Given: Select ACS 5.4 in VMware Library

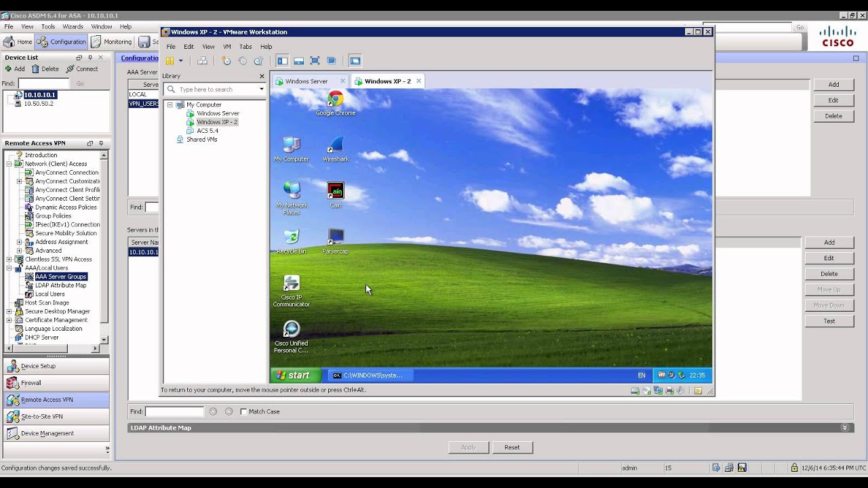Looking at the screenshot, I should coord(208,131).
